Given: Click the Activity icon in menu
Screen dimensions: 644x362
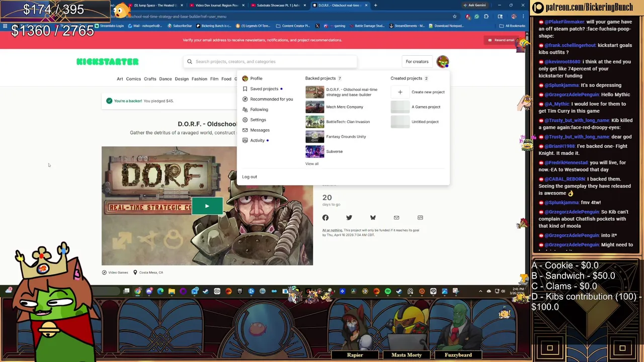Looking at the screenshot, I should coord(245,140).
